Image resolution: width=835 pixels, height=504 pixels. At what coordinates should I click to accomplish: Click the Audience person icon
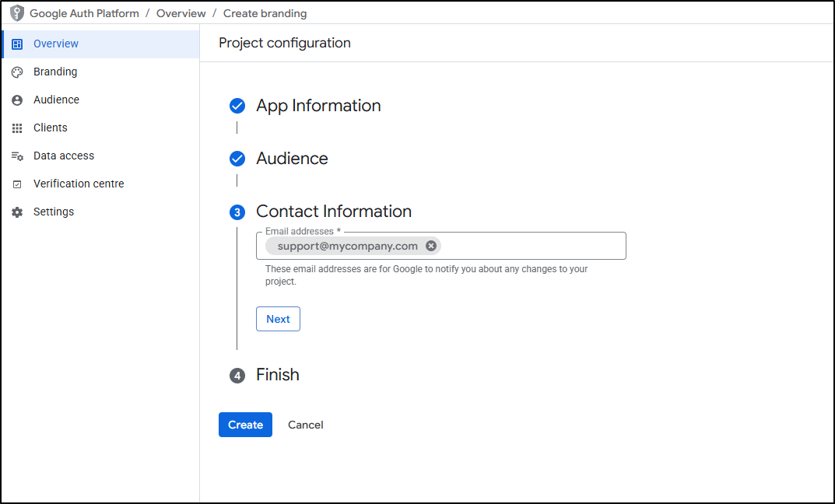pyautogui.click(x=17, y=100)
